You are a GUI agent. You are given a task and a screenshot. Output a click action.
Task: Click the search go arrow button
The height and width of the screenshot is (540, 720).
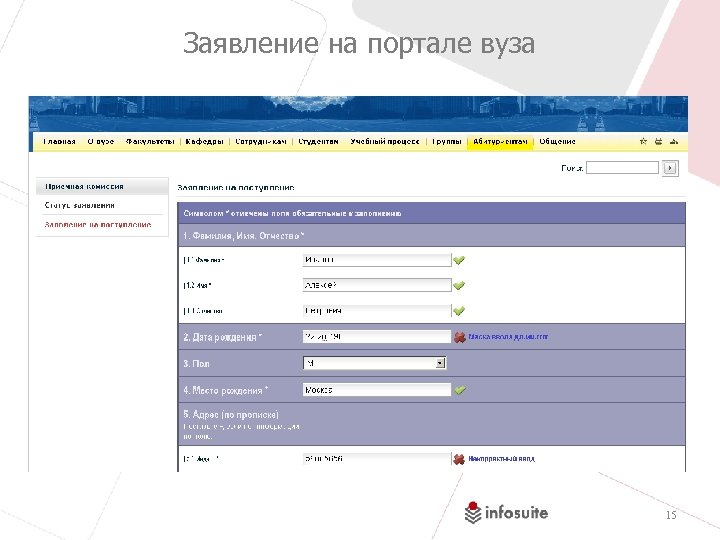(670, 168)
